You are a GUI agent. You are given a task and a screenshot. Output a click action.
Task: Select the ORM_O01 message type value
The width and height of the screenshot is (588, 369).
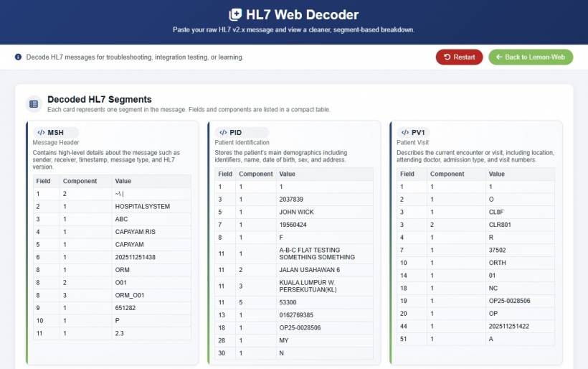click(x=128, y=295)
